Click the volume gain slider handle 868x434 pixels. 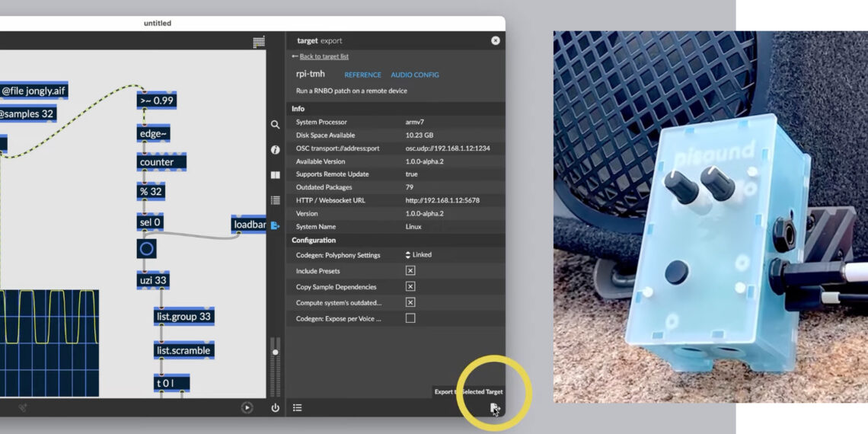[276, 352]
